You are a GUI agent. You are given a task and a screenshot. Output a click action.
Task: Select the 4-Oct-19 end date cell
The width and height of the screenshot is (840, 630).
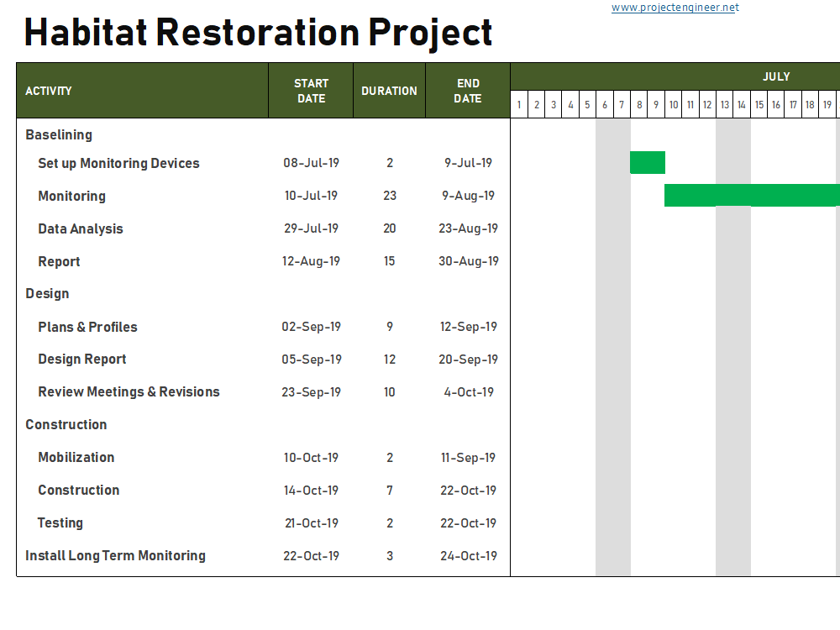click(468, 392)
